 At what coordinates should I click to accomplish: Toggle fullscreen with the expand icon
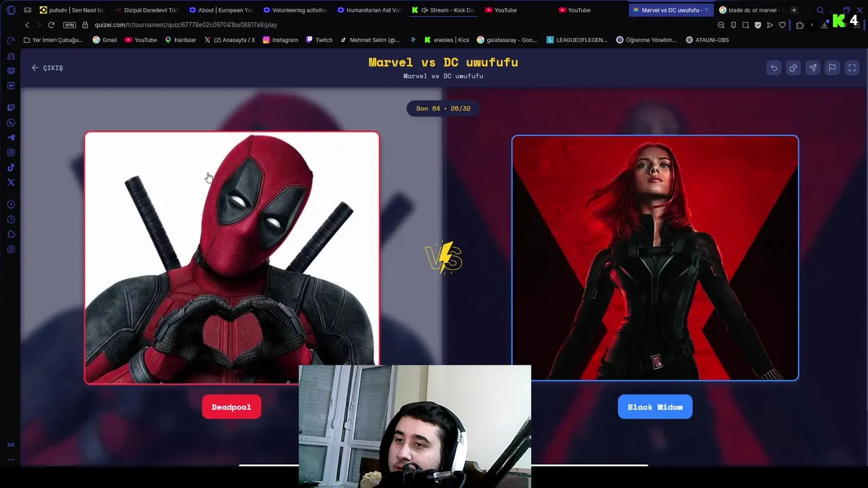point(852,68)
